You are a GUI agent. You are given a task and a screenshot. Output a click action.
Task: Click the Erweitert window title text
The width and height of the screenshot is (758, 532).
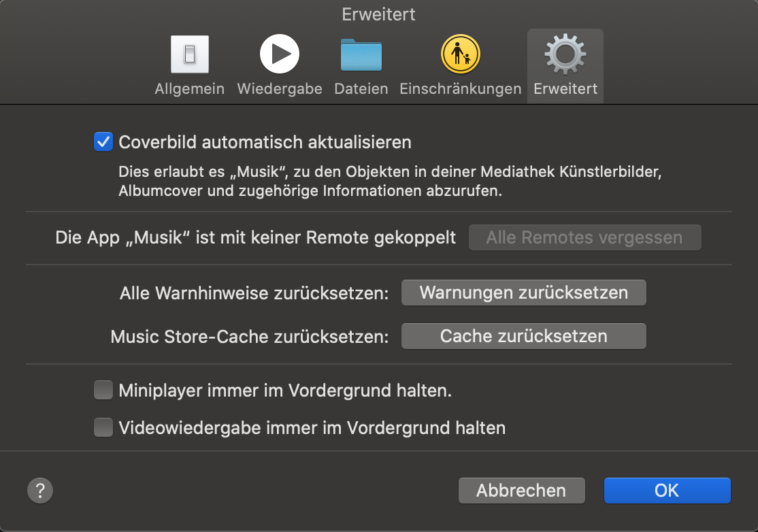pyautogui.click(x=378, y=14)
